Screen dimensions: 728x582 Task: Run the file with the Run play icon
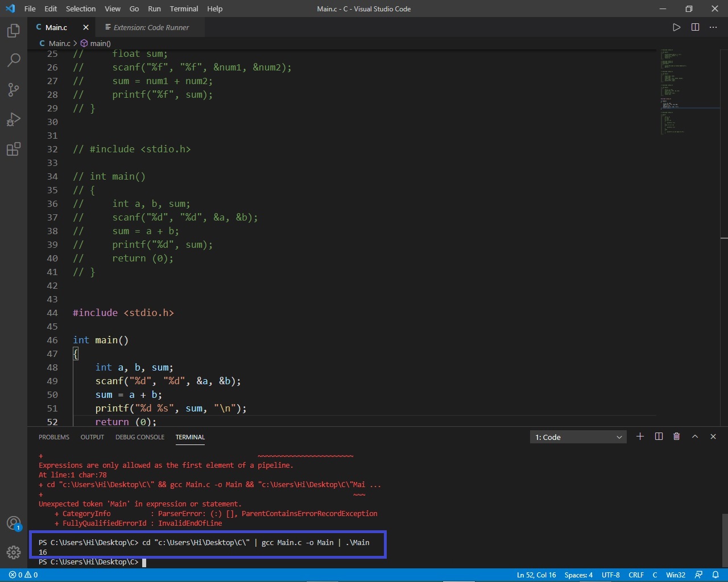click(x=676, y=27)
